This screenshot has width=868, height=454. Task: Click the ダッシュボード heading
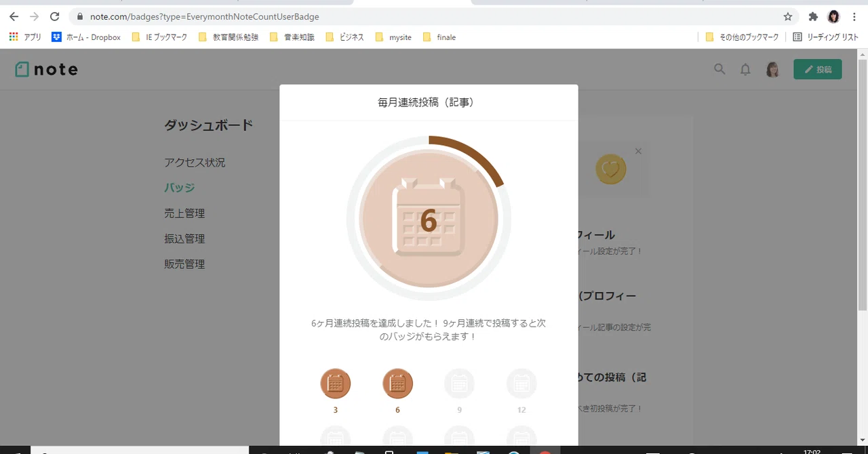tap(208, 125)
